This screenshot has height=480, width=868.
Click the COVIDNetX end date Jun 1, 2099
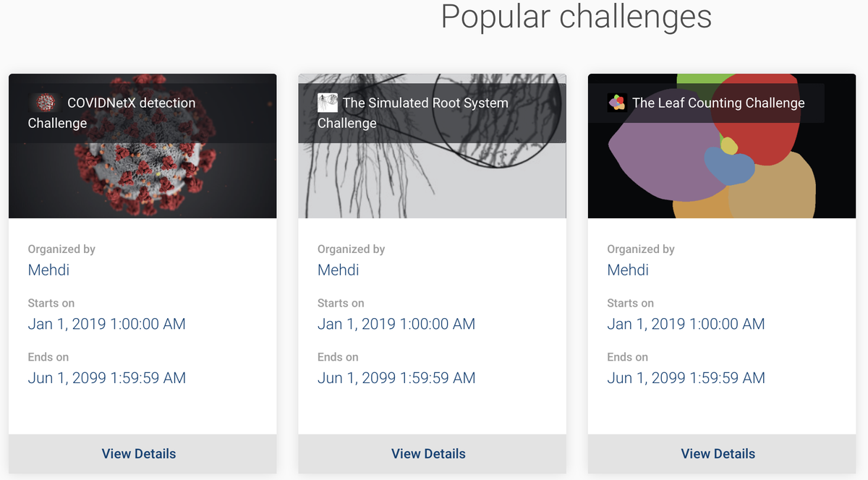(x=106, y=377)
